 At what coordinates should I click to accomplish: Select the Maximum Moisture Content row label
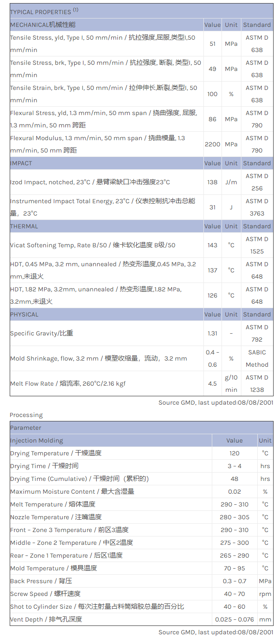point(72,491)
